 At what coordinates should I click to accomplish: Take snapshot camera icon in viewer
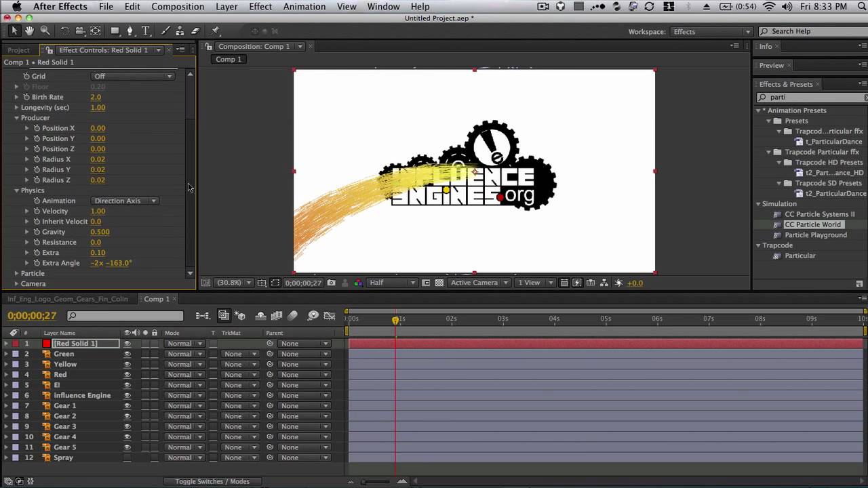click(331, 283)
